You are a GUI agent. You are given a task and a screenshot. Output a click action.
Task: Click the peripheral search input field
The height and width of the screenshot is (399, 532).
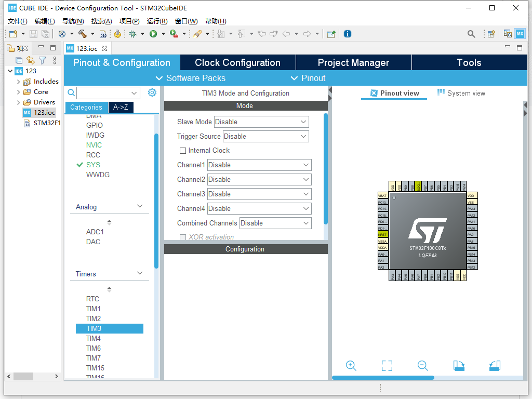[x=108, y=92]
